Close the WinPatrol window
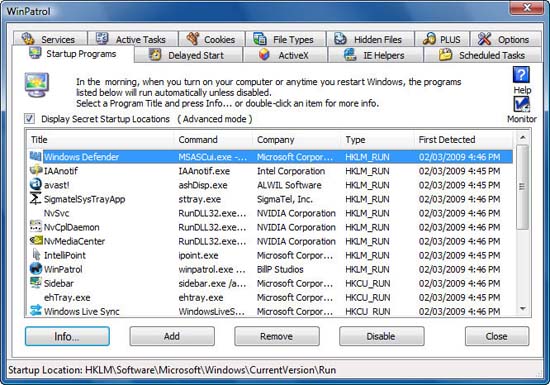550x385 pixels. tap(526, 7)
